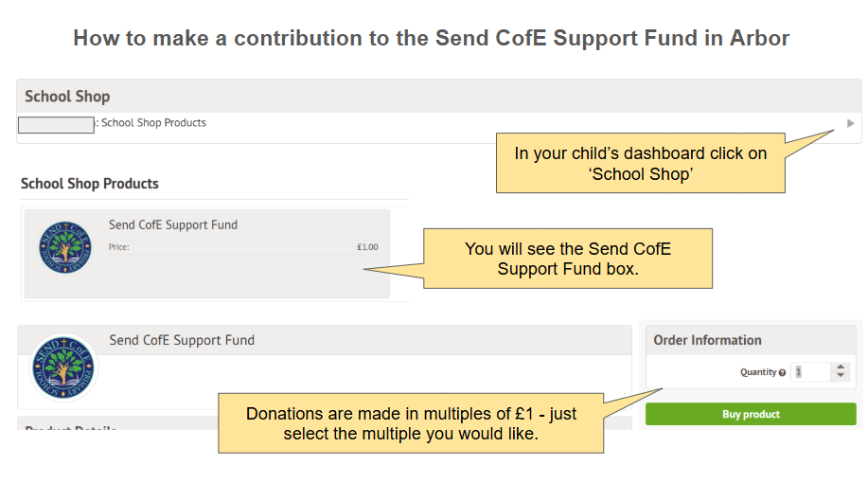Decrease quantity with the down arrow

tap(841, 377)
